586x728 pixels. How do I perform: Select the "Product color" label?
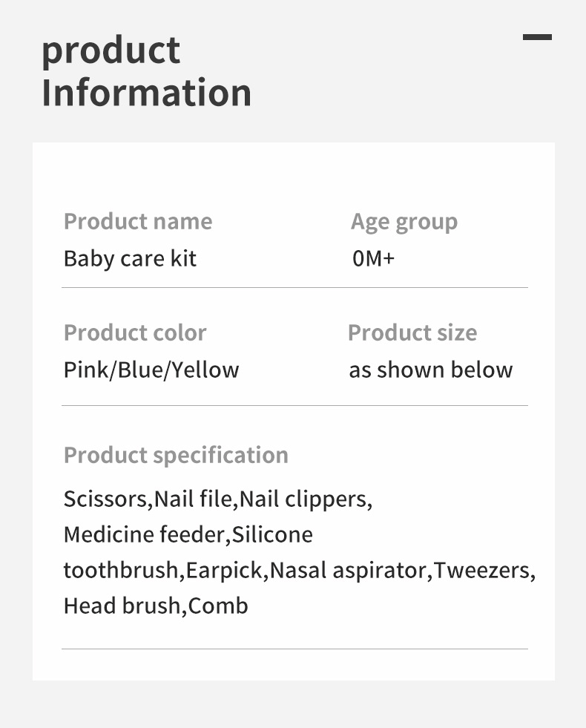134,332
